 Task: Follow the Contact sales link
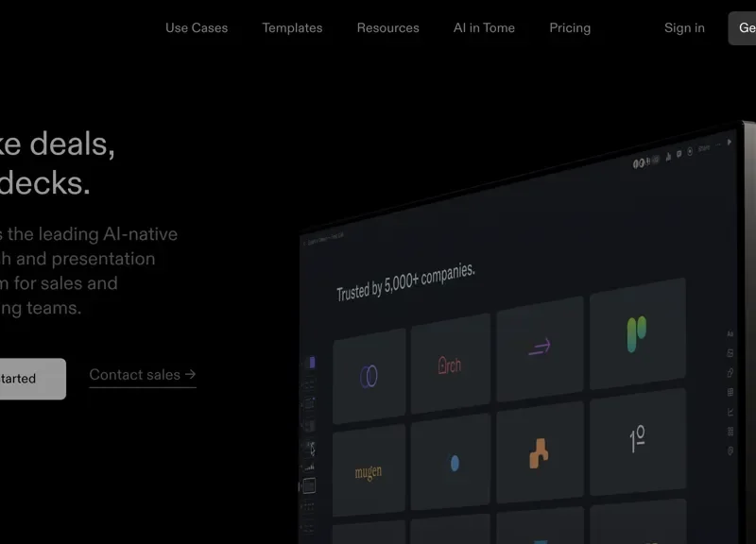coord(143,375)
